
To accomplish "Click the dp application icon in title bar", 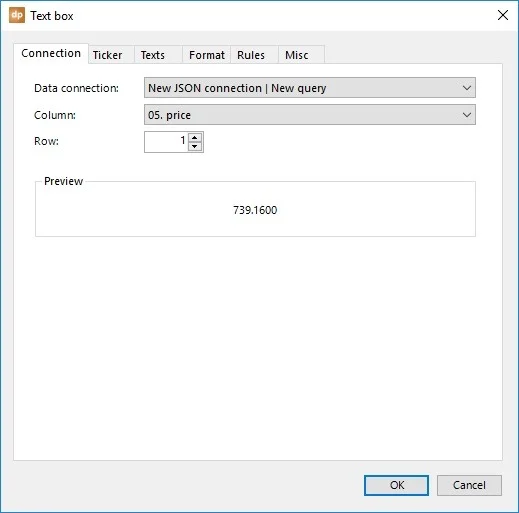I will pos(17,15).
